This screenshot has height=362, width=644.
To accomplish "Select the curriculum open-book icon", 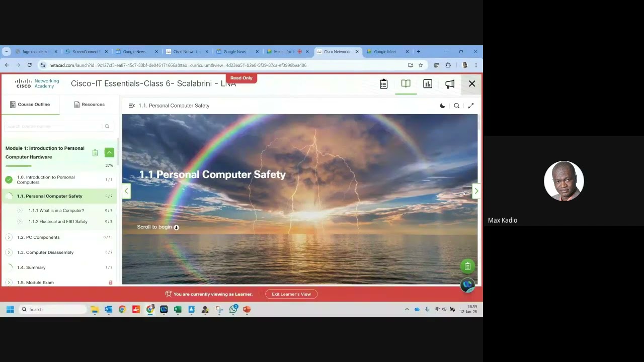I will pyautogui.click(x=406, y=84).
